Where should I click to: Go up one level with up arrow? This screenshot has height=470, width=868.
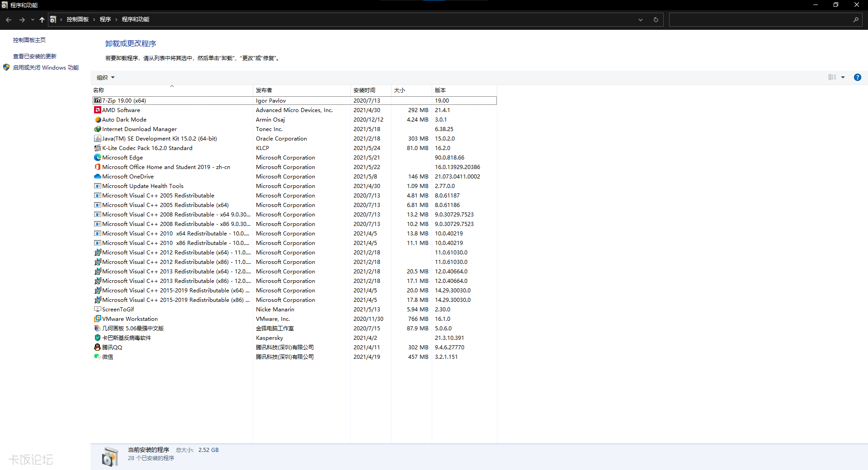coord(42,19)
